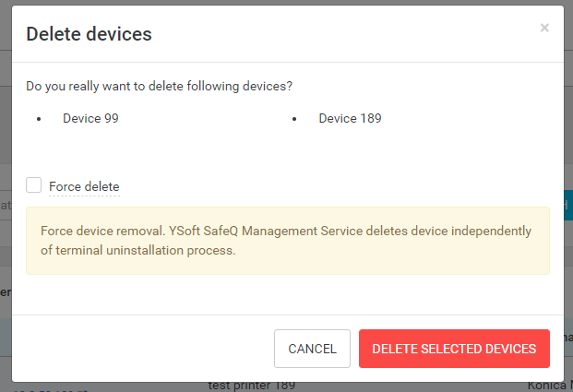Click the bullet beside Device 189

coord(294,119)
